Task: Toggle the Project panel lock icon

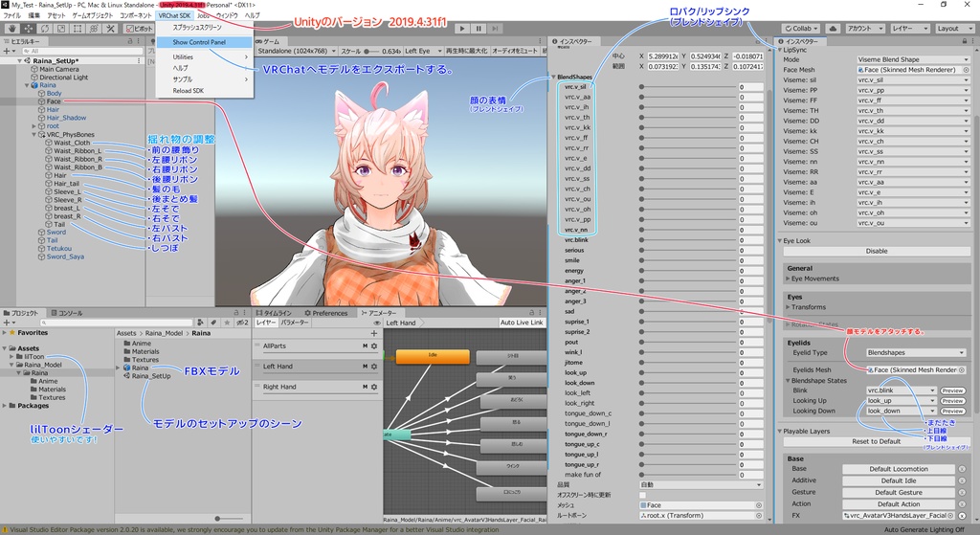Action: [x=235, y=313]
